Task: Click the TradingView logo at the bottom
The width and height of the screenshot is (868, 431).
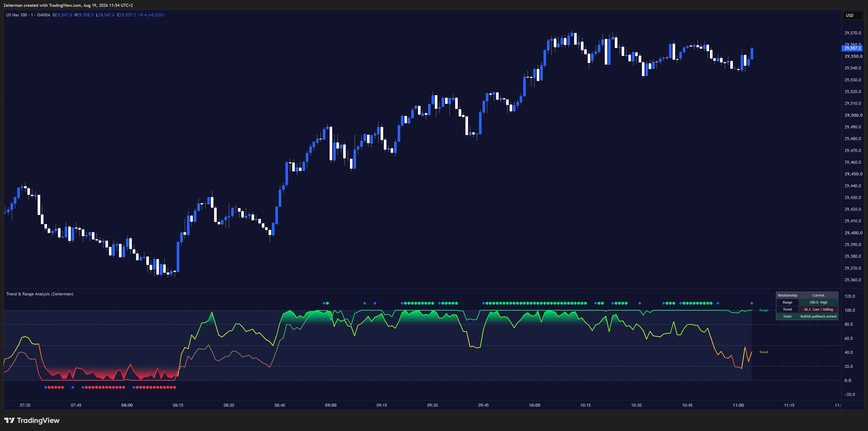Action: coord(32,420)
